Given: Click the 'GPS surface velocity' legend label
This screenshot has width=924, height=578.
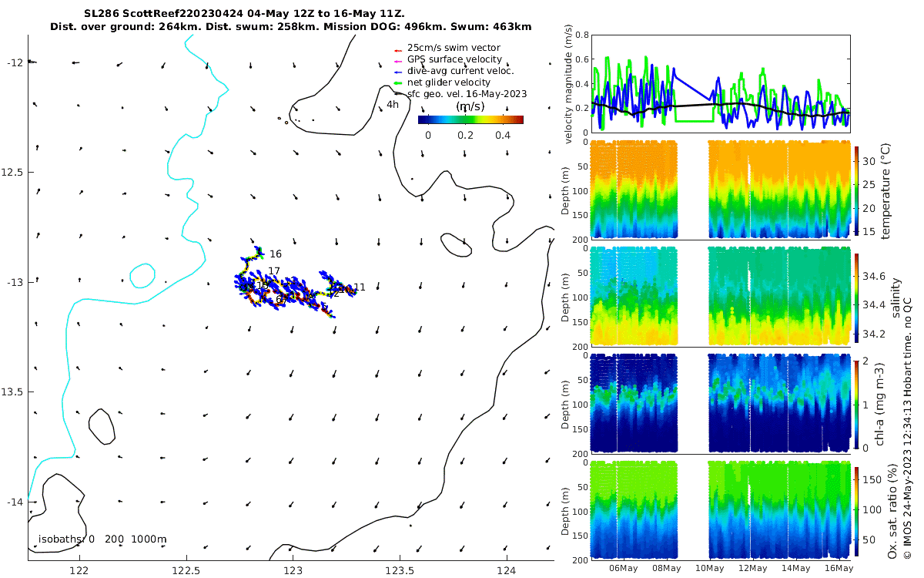Looking at the screenshot, I should (x=454, y=59).
